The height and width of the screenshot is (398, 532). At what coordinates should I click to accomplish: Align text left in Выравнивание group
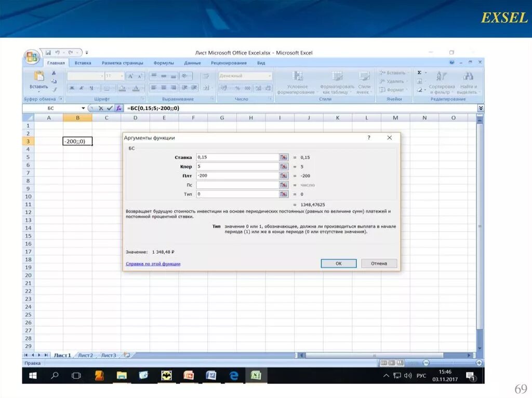pos(154,88)
